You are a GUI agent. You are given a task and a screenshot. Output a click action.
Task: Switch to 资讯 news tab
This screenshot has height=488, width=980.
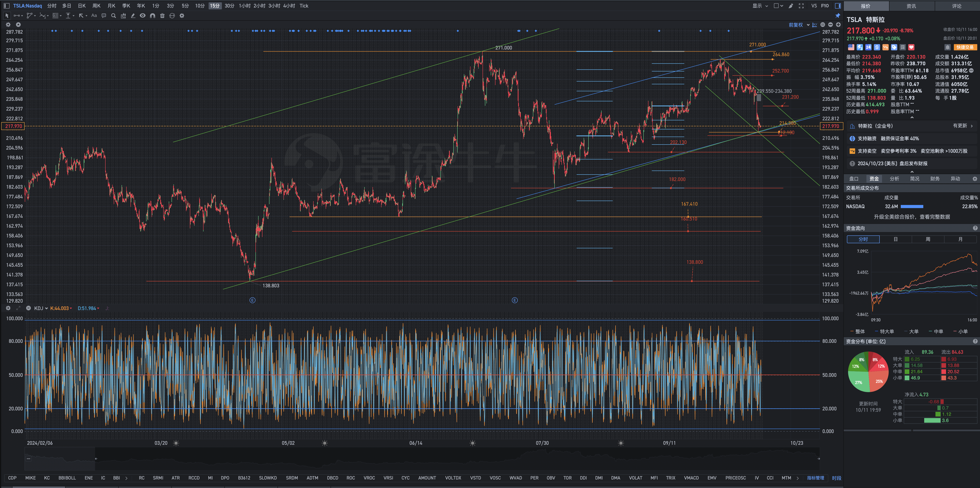pyautogui.click(x=911, y=6)
